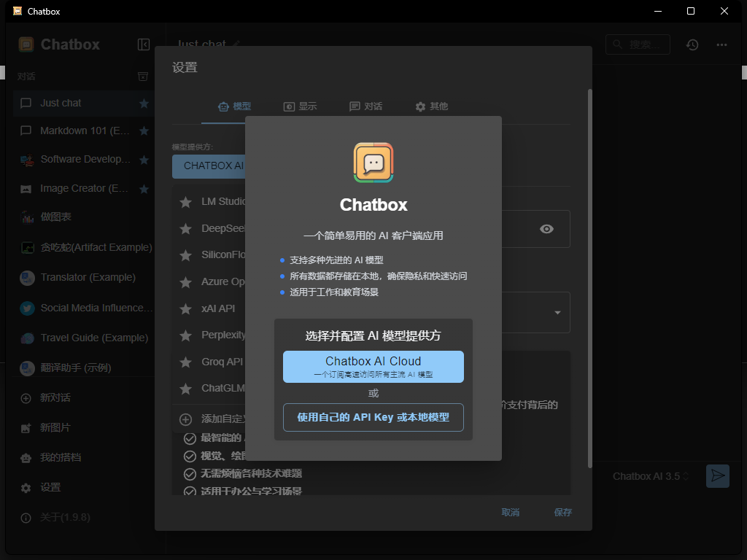This screenshot has width=747, height=560.
Task: Click the star beside LM Studio
Action: click(x=185, y=202)
